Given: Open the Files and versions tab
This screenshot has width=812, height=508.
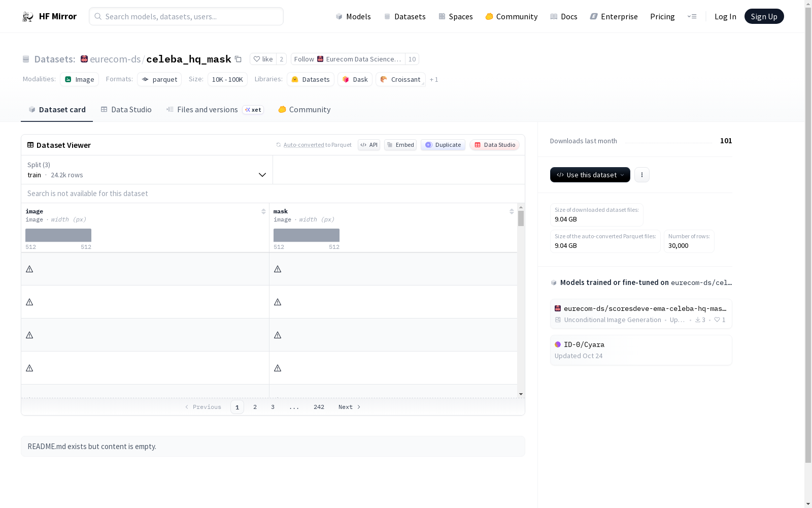Looking at the screenshot, I should (x=215, y=110).
